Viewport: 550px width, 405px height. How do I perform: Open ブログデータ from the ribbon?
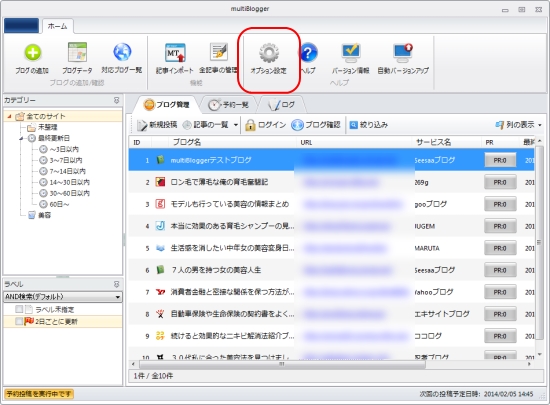pos(77,53)
